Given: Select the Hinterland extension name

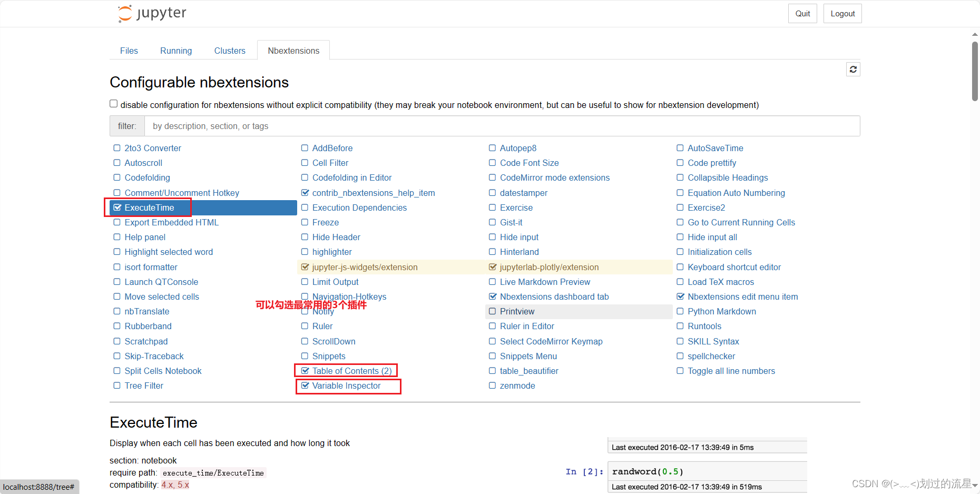Looking at the screenshot, I should [x=520, y=252].
